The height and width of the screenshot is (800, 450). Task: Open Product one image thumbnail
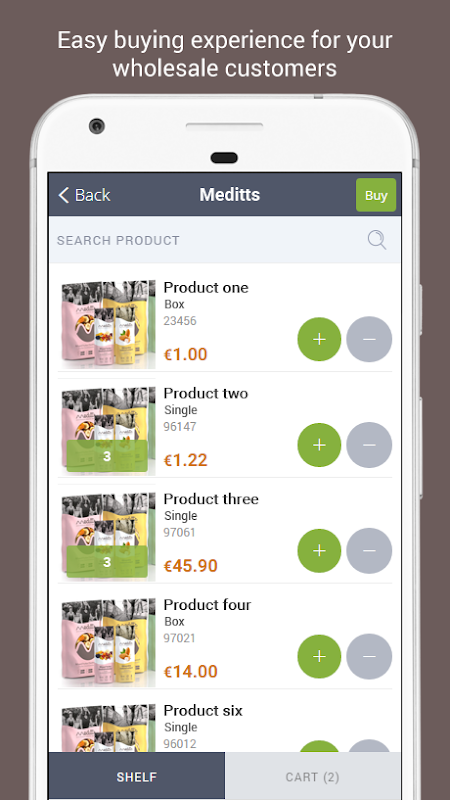tap(108, 324)
